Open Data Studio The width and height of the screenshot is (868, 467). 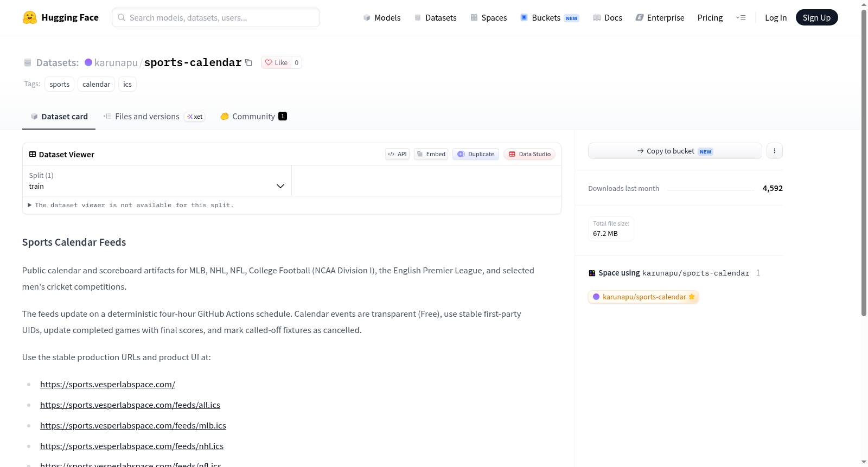529,154
